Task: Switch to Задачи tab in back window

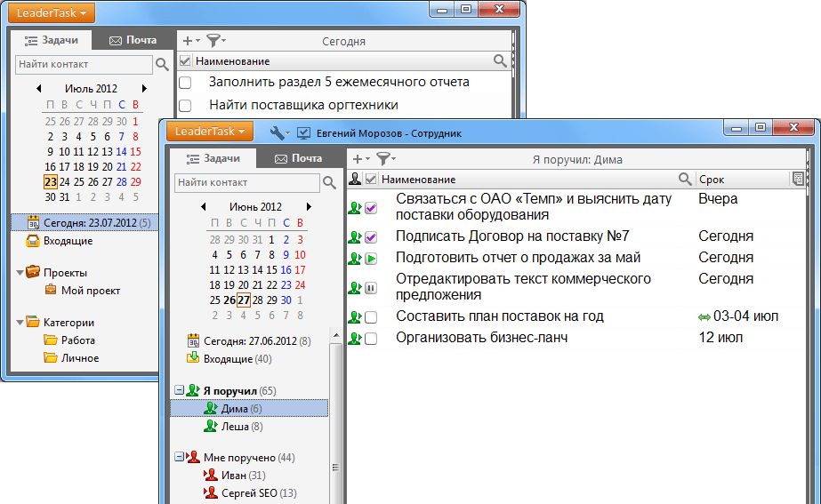Action: [x=52, y=40]
